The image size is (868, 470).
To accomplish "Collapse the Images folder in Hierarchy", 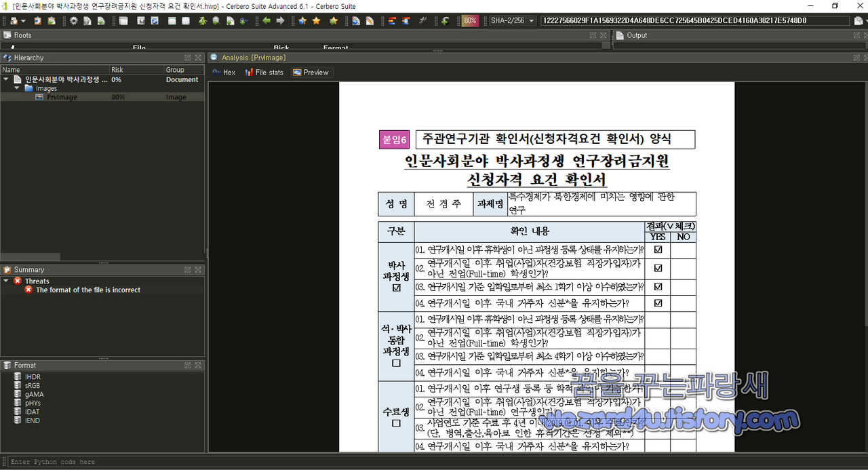I will [x=17, y=87].
